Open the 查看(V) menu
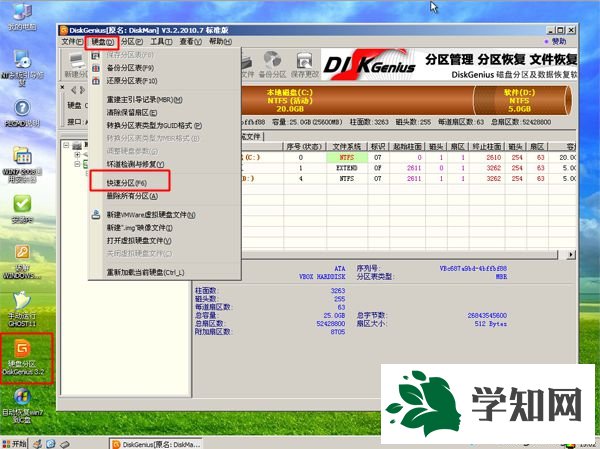The image size is (600, 449). [x=191, y=41]
